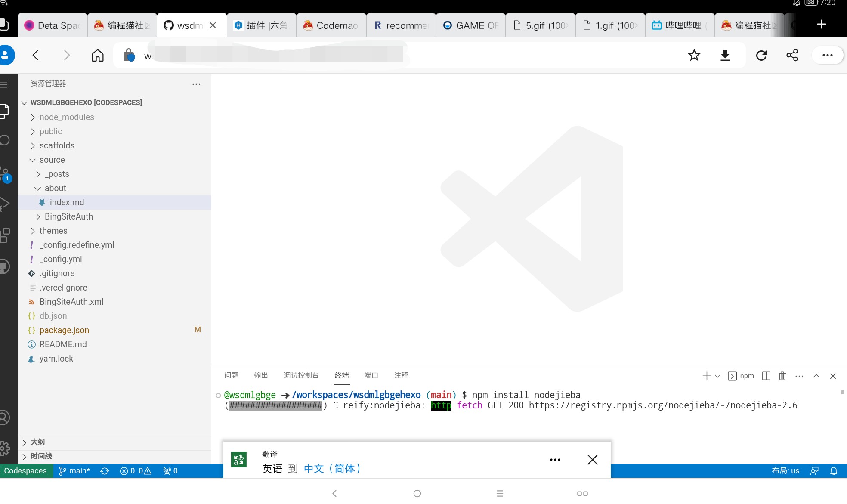The height and width of the screenshot is (504, 847).
Task: Open browser three-dot menu
Action: coord(827,55)
